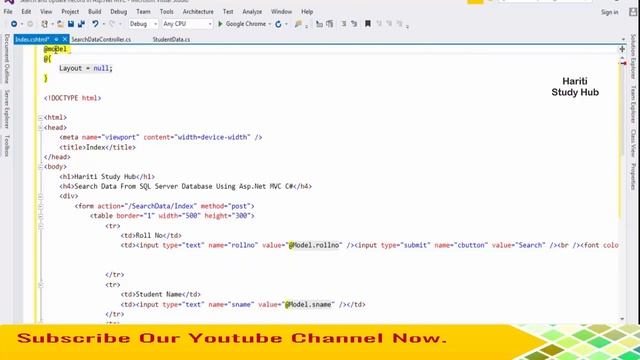640x360 pixels.
Task: Click the New Project toolbar icon
Action: point(44,24)
